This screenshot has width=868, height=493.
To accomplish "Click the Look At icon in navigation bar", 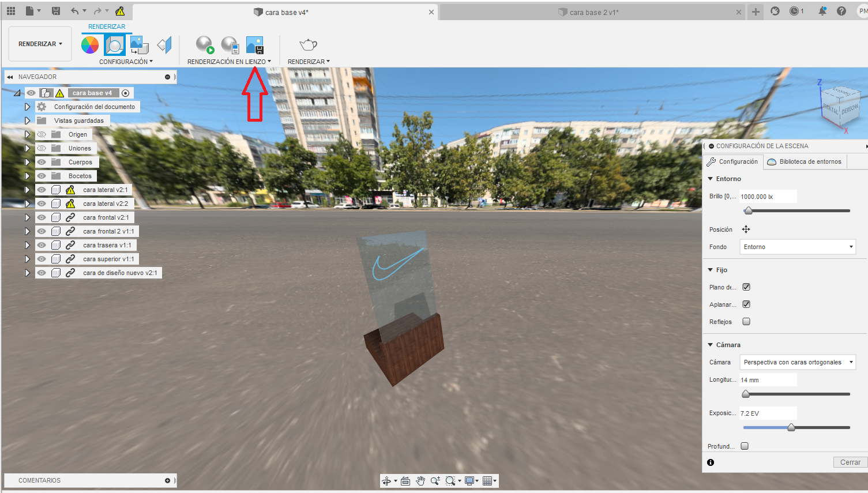I will pyautogui.click(x=405, y=481).
